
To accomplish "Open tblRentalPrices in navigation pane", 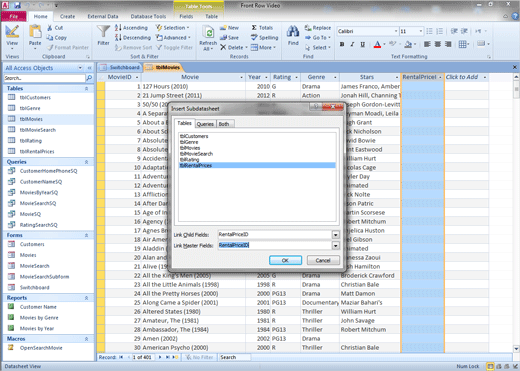I will pos(37,151).
